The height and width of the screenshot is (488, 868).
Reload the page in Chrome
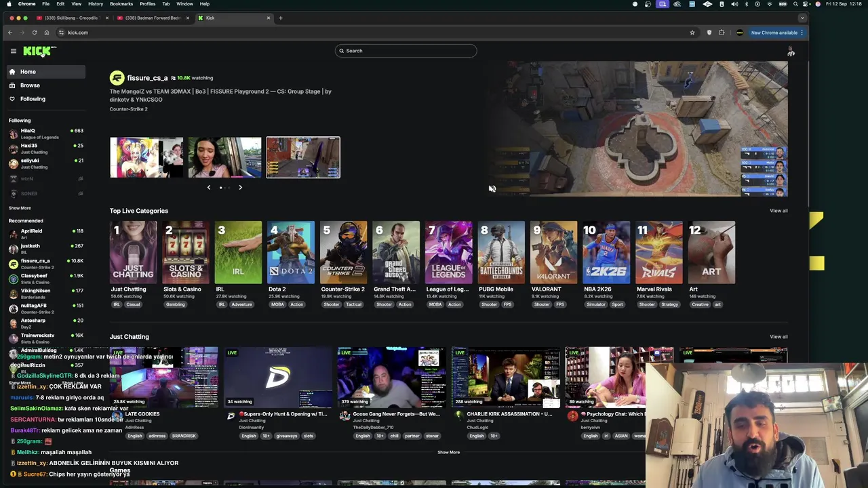[35, 33]
